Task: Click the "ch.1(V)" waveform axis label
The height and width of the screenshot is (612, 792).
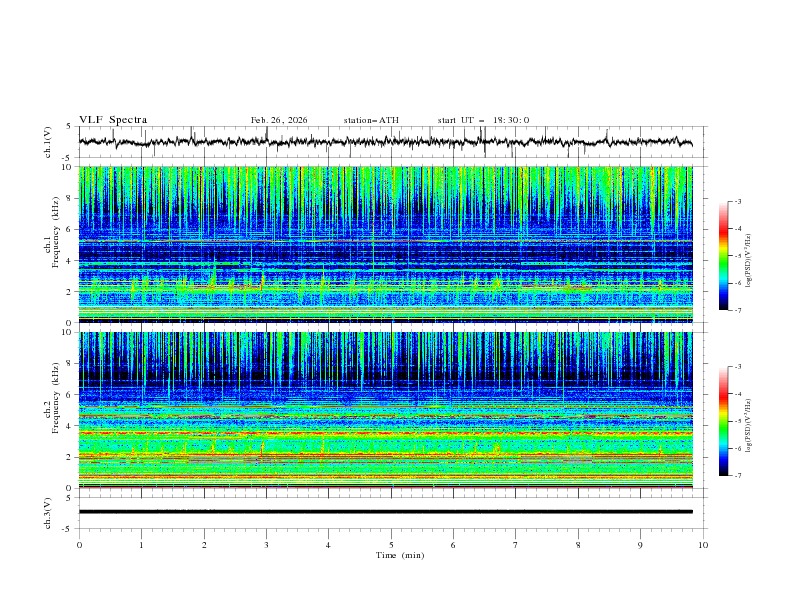Action: [x=48, y=142]
